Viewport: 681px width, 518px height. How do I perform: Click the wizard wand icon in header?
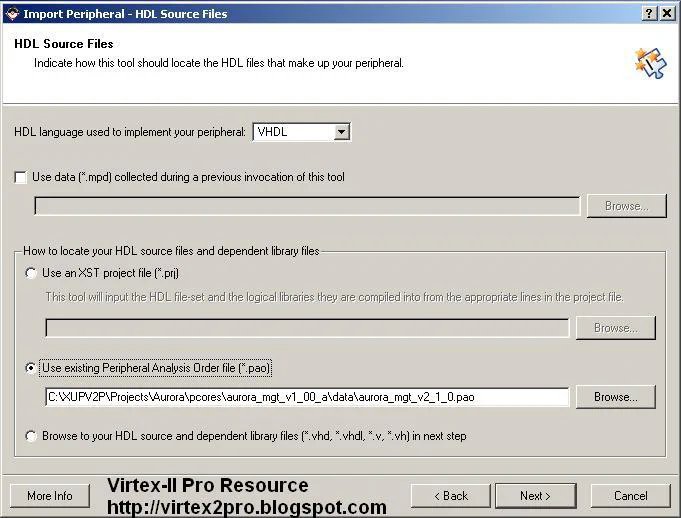click(x=649, y=62)
